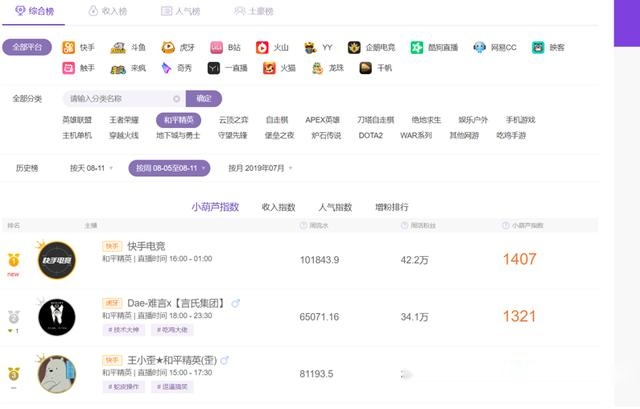
Task: Select the 增粉排行 ranking tab
Action: (x=392, y=207)
